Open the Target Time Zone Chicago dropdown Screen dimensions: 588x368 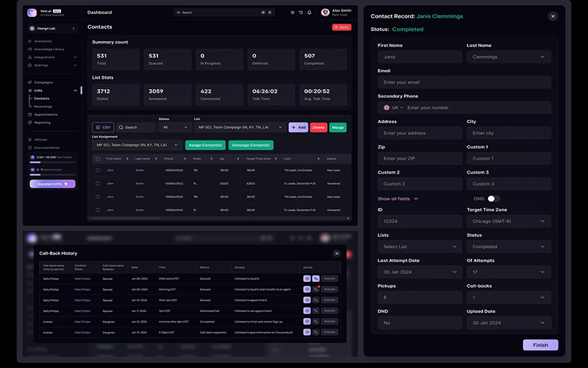(509, 222)
